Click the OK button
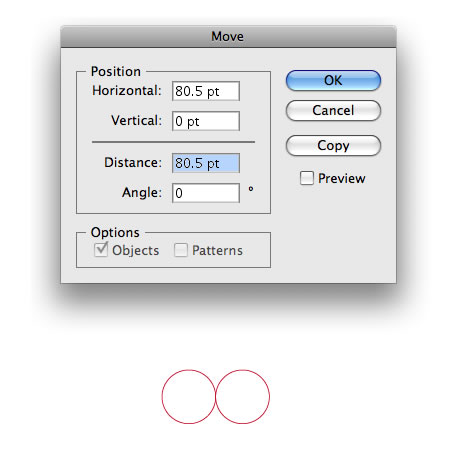This screenshot has height=465, width=457. [333, 80]
